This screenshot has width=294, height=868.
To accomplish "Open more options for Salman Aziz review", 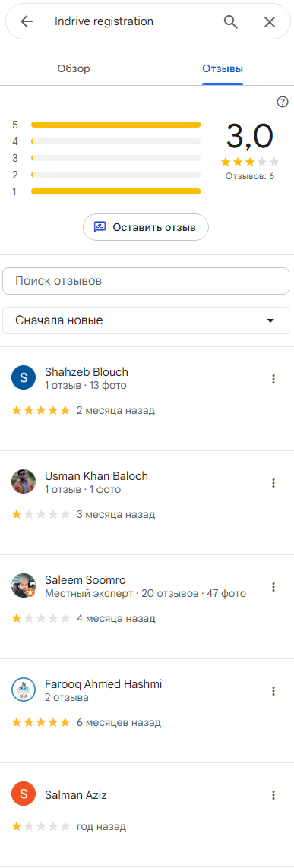I will pos(273,795).
